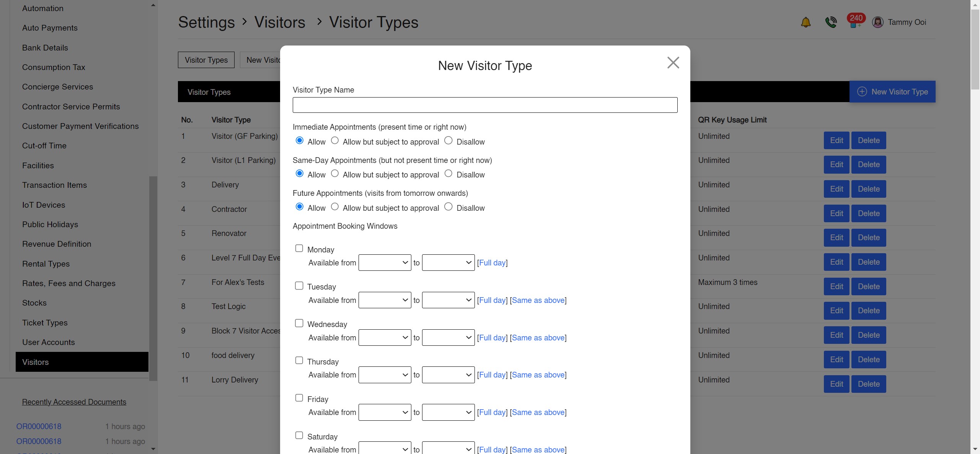Open Monday Available from dropdown
Screen dimensions: 980x454
coord(385,263)
